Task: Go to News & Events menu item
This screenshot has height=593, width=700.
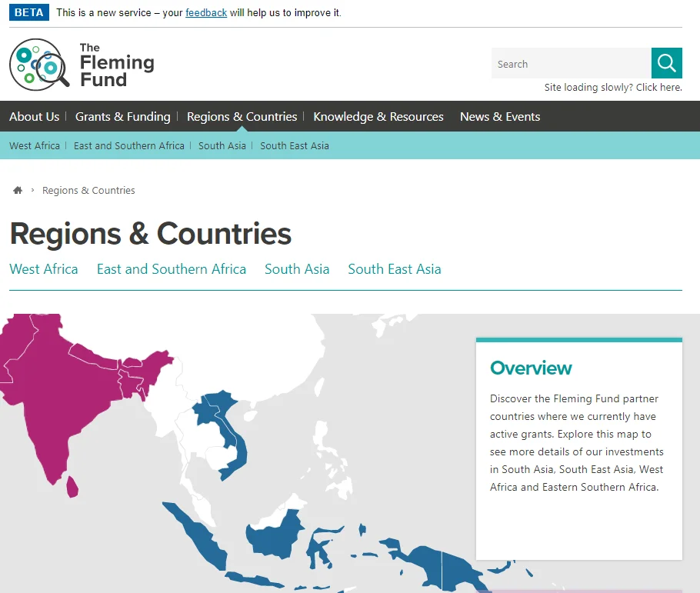Action: coord(500,117)
